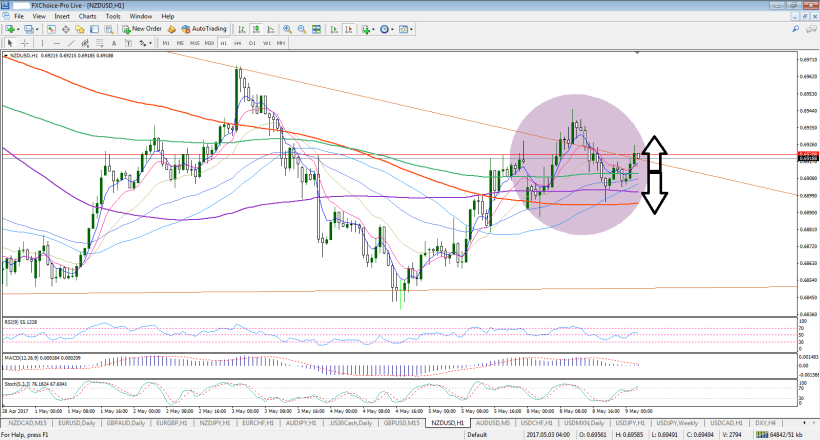
Task: Click the New Order button
Action: (142, 29)
